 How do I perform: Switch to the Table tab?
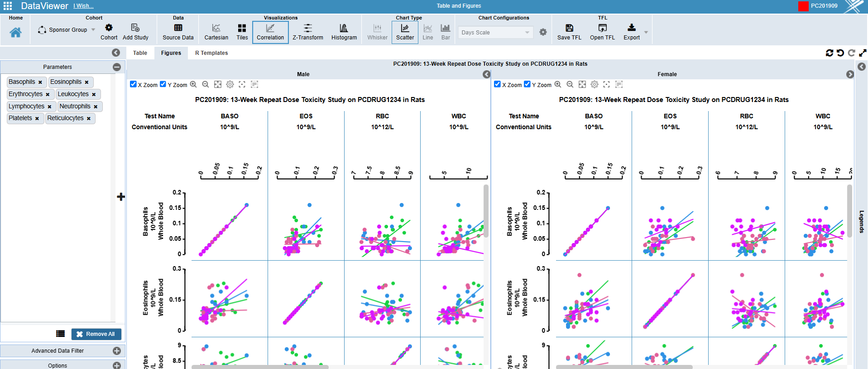[x=140, y=53]
